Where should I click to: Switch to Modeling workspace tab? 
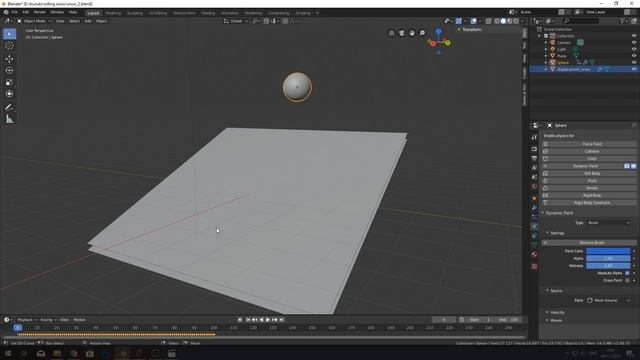point(113,13)
